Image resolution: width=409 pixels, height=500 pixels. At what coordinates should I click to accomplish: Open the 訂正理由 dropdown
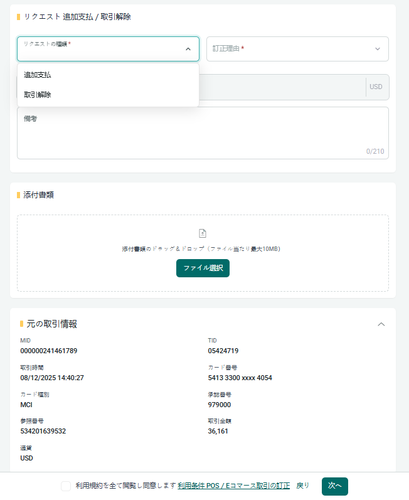click(297, 49)
